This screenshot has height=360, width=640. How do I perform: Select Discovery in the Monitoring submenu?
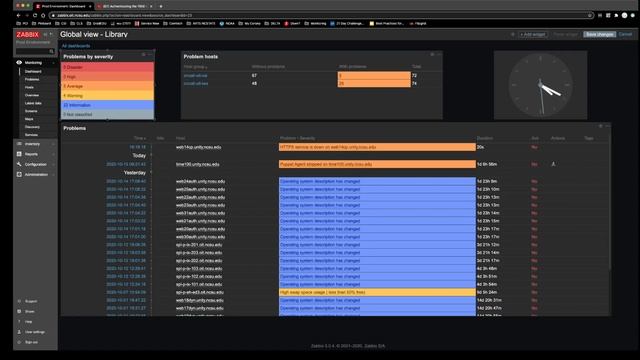tap(32, 127)
